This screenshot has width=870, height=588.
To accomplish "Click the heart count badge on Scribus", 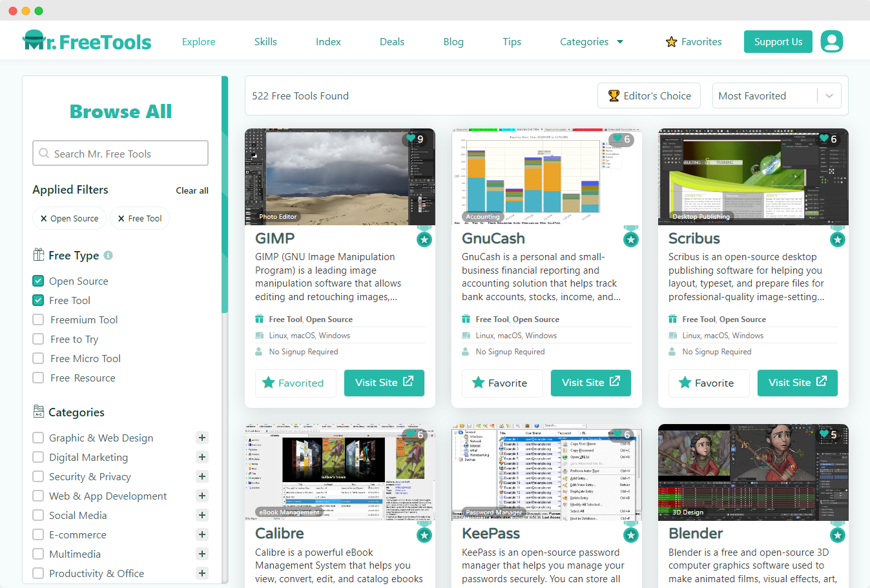I will tap(827, 139).
